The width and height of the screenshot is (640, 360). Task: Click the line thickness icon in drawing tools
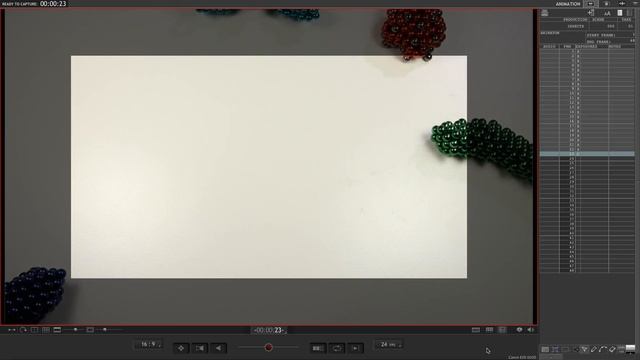[621, 349]
